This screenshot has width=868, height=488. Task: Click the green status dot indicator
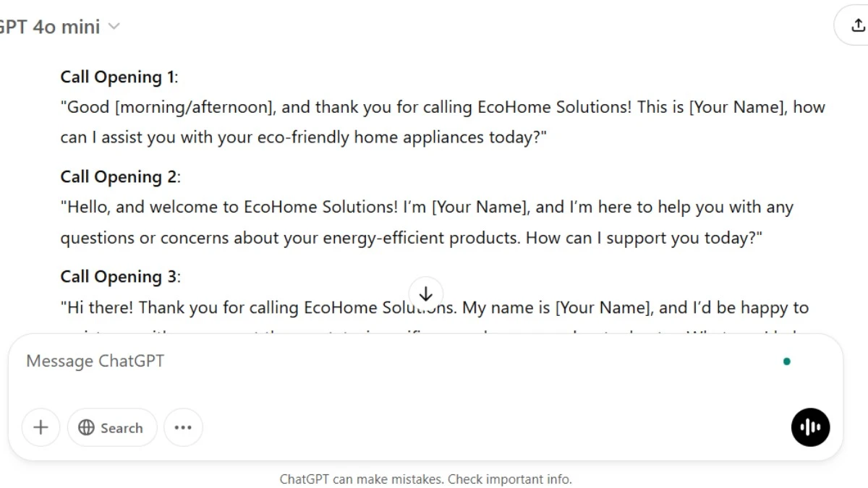787,360
